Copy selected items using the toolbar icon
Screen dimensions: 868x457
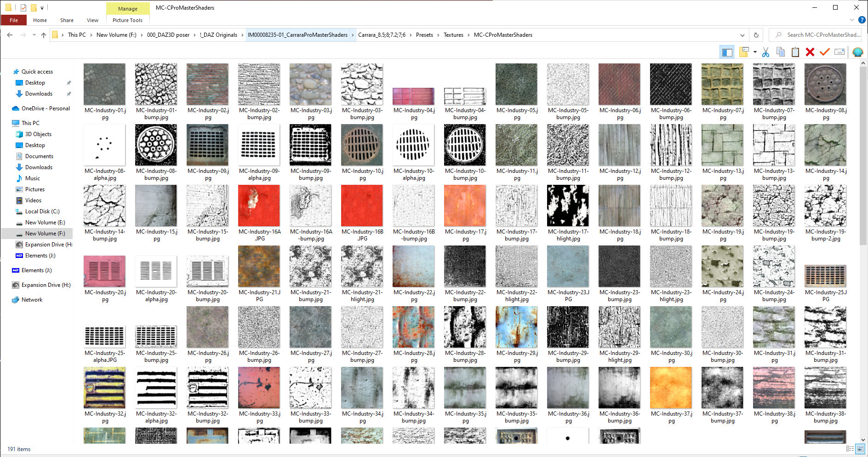click(781, 52)
